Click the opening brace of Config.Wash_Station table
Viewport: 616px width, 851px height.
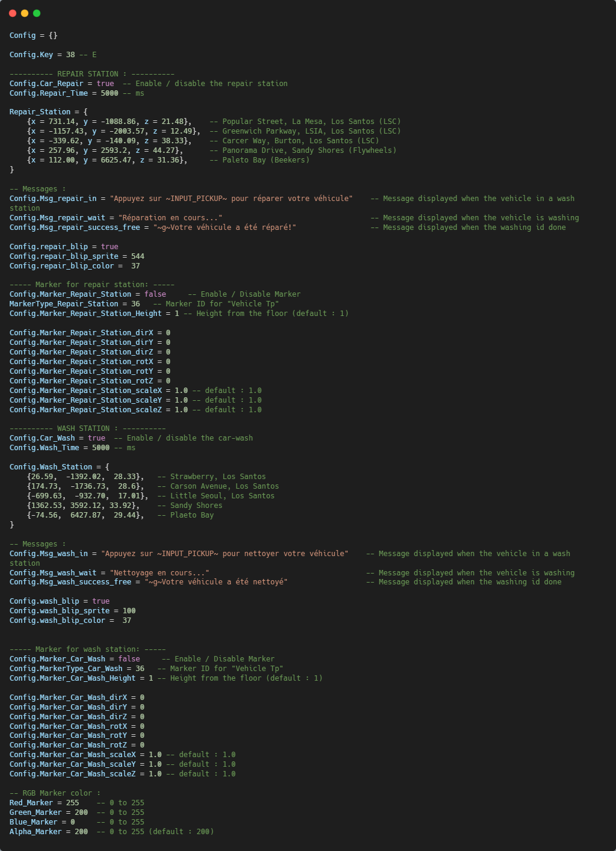click(107, 467)
